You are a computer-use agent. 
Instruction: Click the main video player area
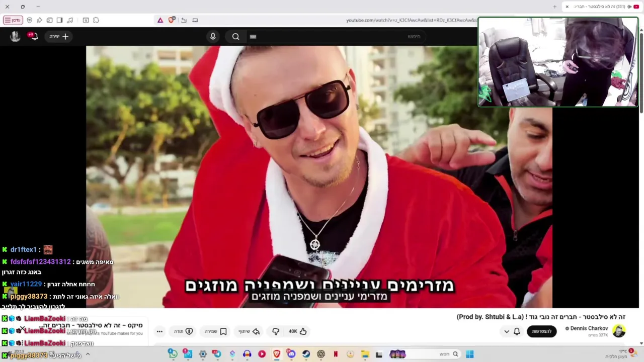click(319, 176)
